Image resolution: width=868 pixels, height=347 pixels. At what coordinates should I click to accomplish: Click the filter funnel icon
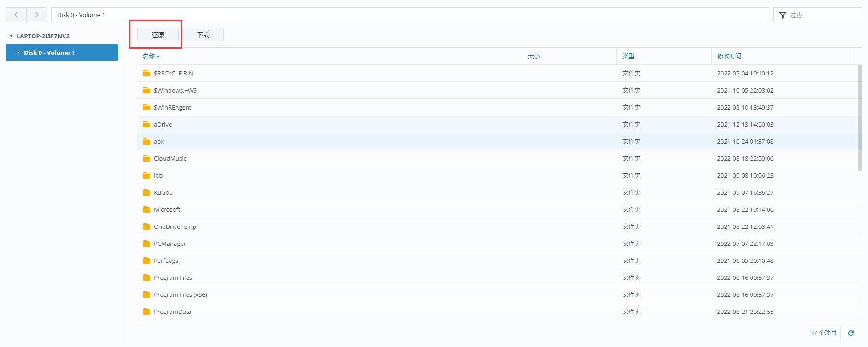coord(782,15)
